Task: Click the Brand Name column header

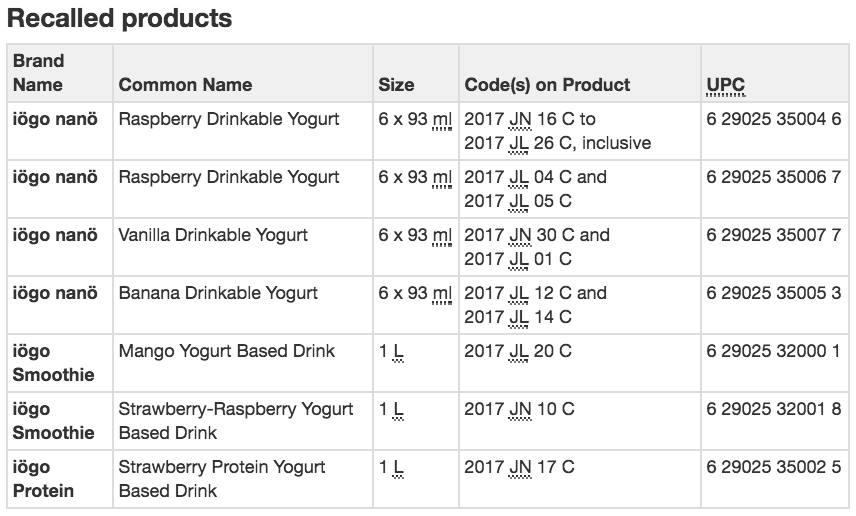Action: coord(38,73)
